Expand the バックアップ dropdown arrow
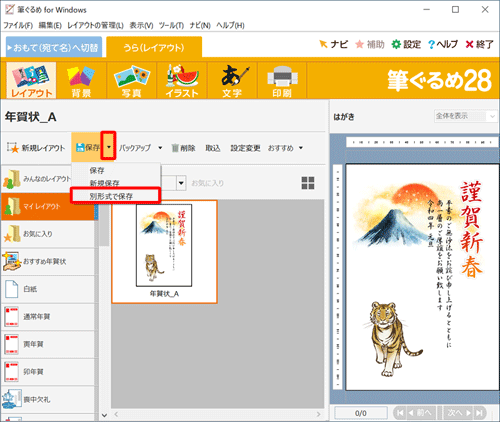 click(x=160, y=148)
